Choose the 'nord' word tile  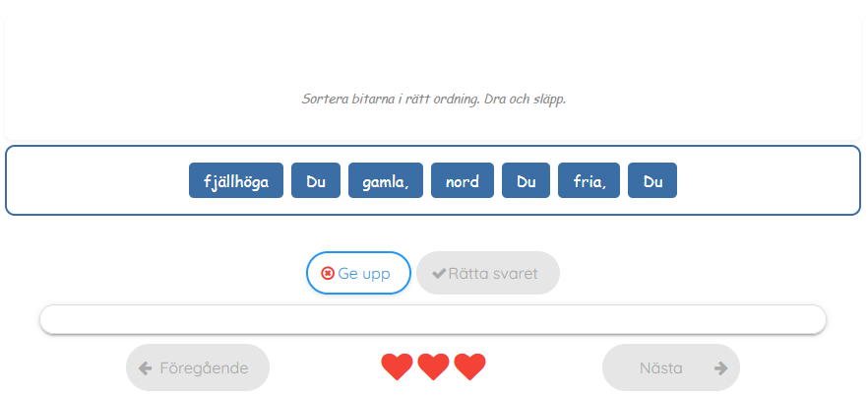coord(463,181)
